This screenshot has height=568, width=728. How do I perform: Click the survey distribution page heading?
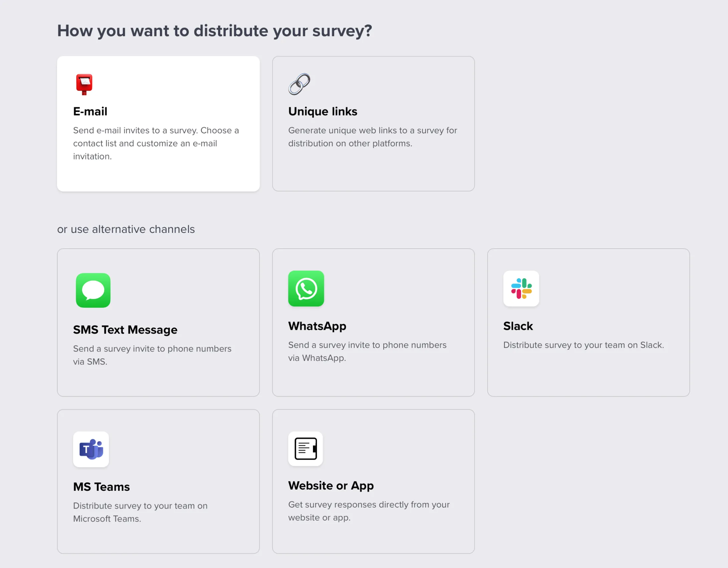point(215,30)
